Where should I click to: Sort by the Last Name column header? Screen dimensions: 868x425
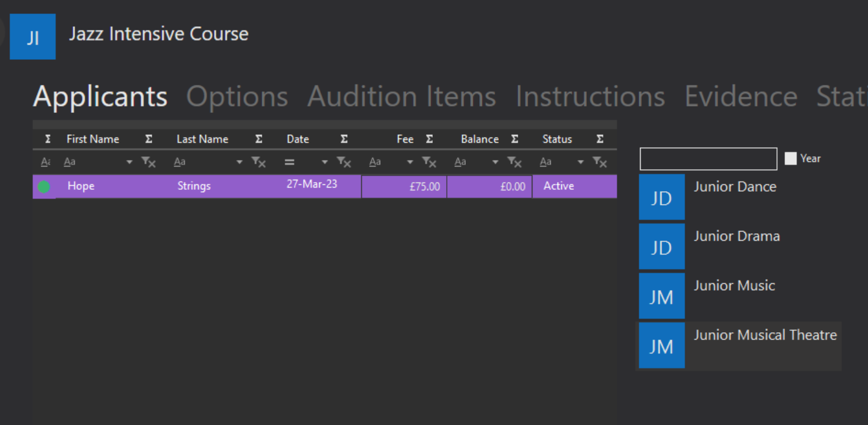[202, 139]
